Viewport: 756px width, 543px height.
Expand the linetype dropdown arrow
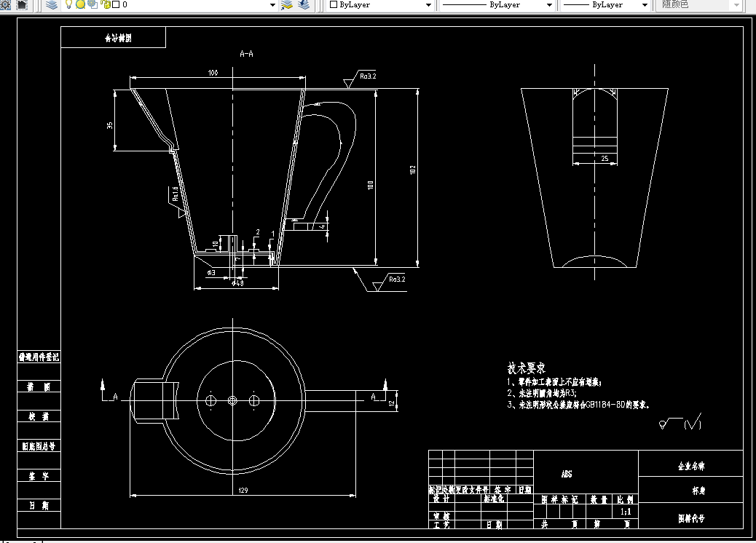click(x=549, y=5)
